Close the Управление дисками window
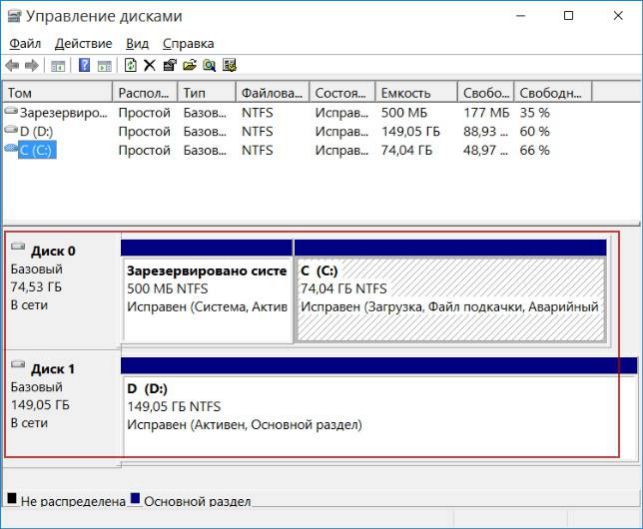The width and height of the screenshot is (643, 529). click(x=618, y=16)
